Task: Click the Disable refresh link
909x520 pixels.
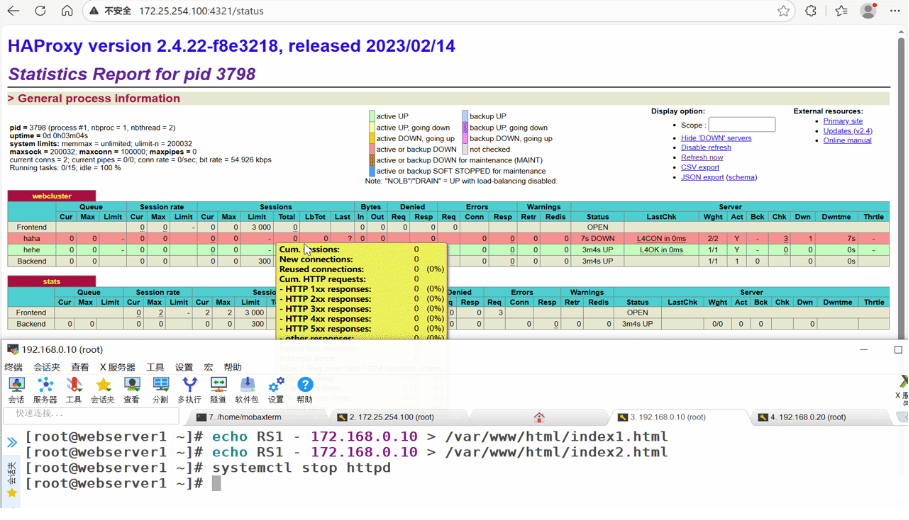Action: pyautogui.click(x=706, y=147)
